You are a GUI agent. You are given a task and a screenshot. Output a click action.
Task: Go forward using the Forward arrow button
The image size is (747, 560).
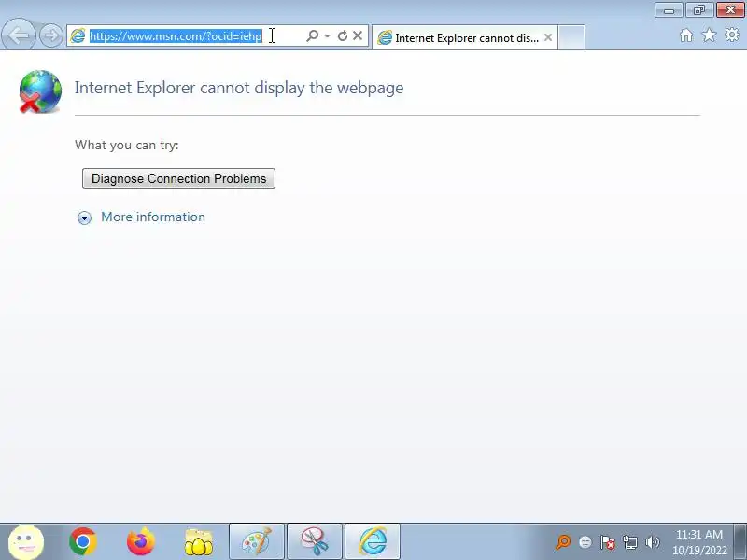[51, 35]
